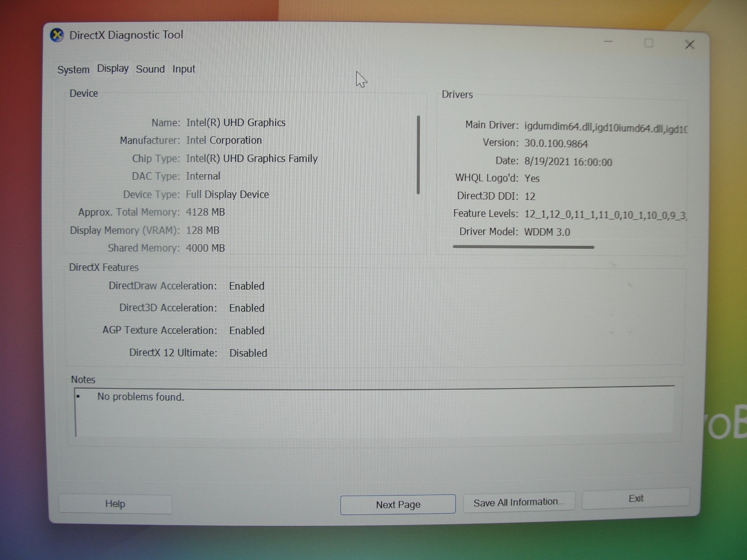Close the DirectX Diagnostic Tool window
Screen dimensions: 747x560
point(690,44)
